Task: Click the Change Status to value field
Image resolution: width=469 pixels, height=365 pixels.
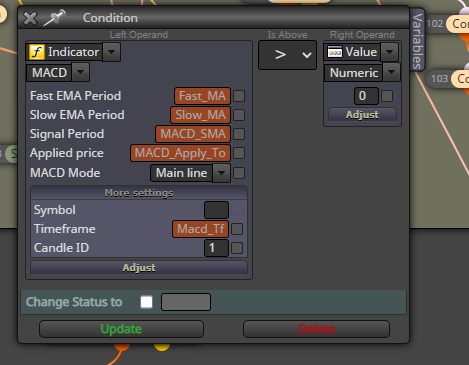Action: point(186,302)
